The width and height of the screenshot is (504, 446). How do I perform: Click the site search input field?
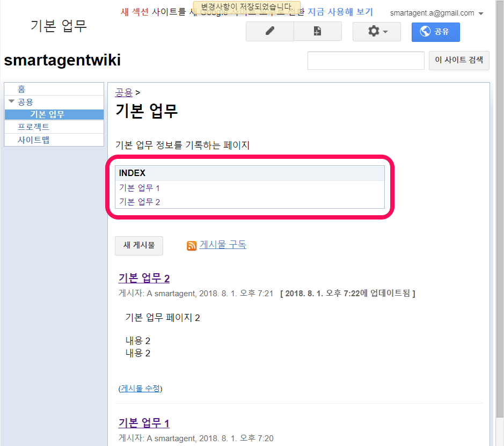pyautogui.click(x=366, y=61)
